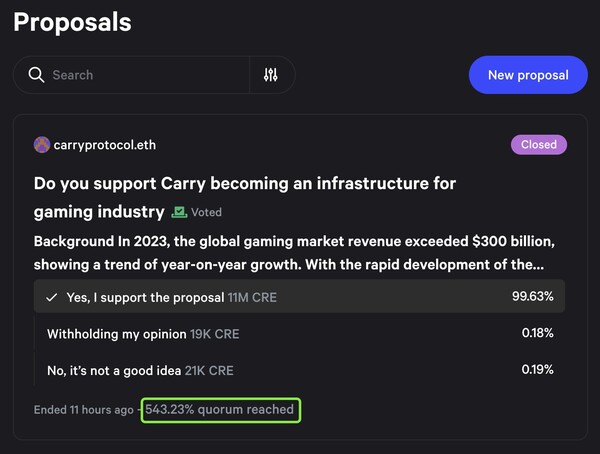Click the '543.23% quorum reached' label
Image resolution: width=600 pixels, height=454 pixels.
tap(220, 409)
